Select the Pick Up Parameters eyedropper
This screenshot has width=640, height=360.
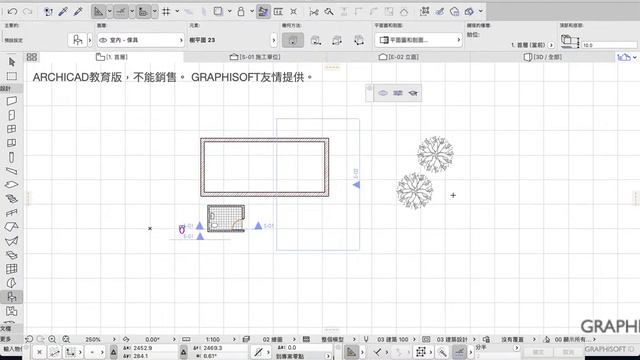(63, 11)
